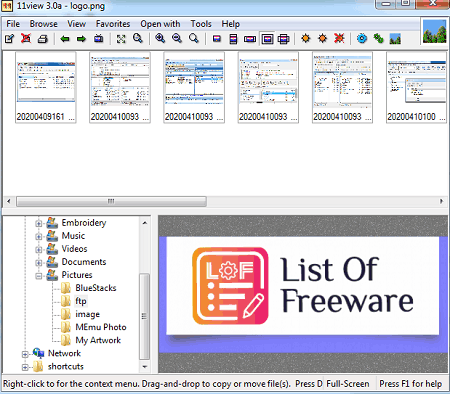Click the folder tree vertical scrollbar thumb

144,316
